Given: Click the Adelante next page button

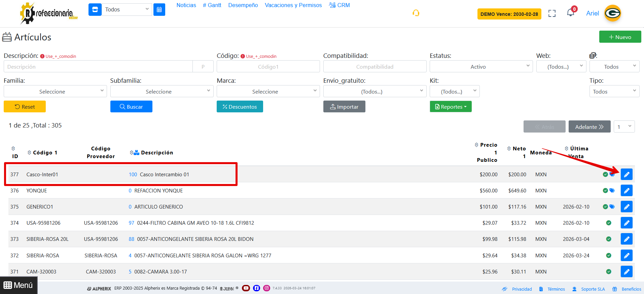Looking at the screenshot, I should [589, 127].
